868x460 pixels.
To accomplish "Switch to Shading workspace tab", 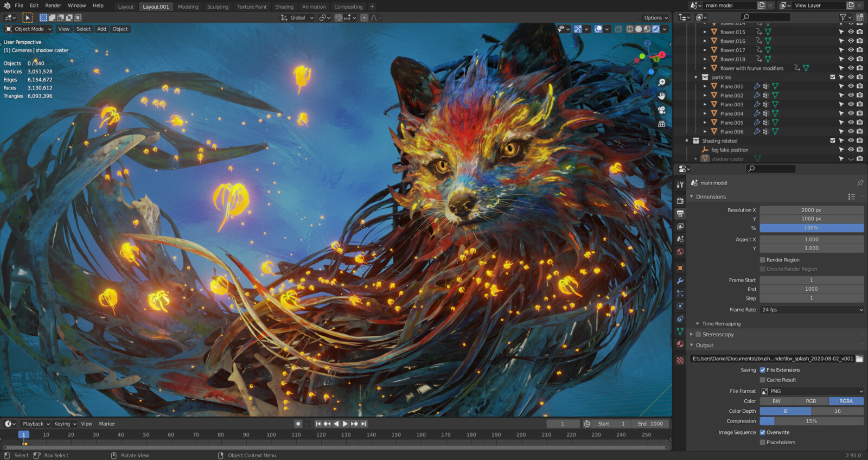I will (284, 7).
